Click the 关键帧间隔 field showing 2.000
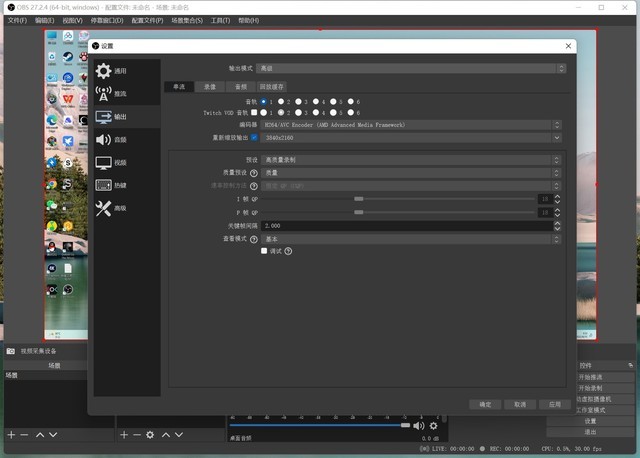The height and width of the screenshot is (458, 640). click(x=407, y=226)
